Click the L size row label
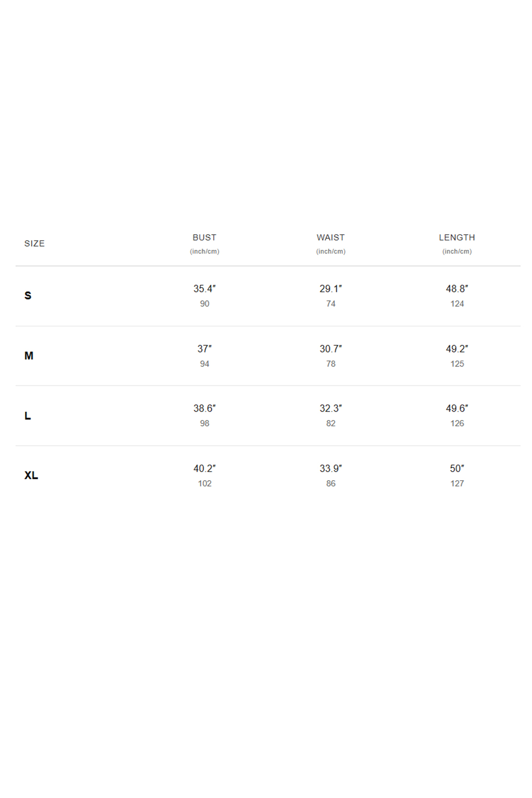Image resolution: width=532 pixels, height=798 pixels. (28, 416)
